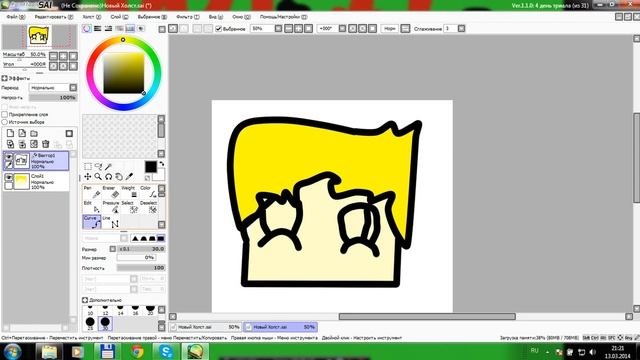Create a new layer folder
The width and height of the screenshot is (640, 360).
[34, 133]
